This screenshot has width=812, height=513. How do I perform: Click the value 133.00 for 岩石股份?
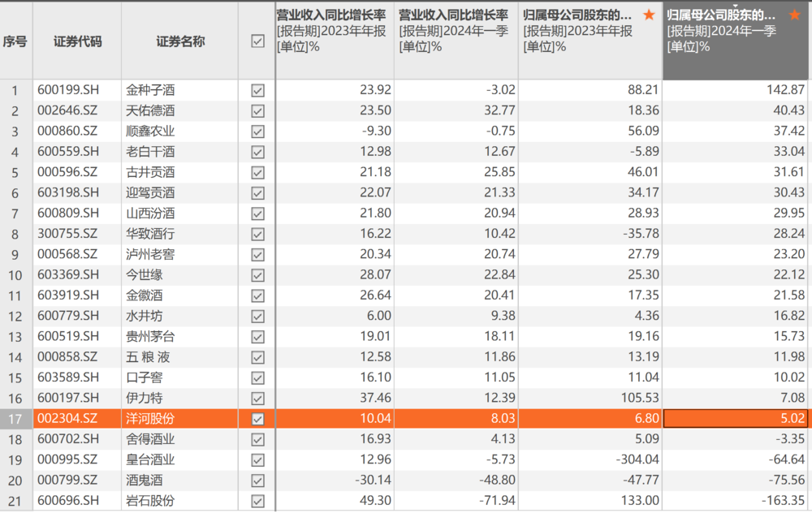pyautogui.click(x=640, y=501)
